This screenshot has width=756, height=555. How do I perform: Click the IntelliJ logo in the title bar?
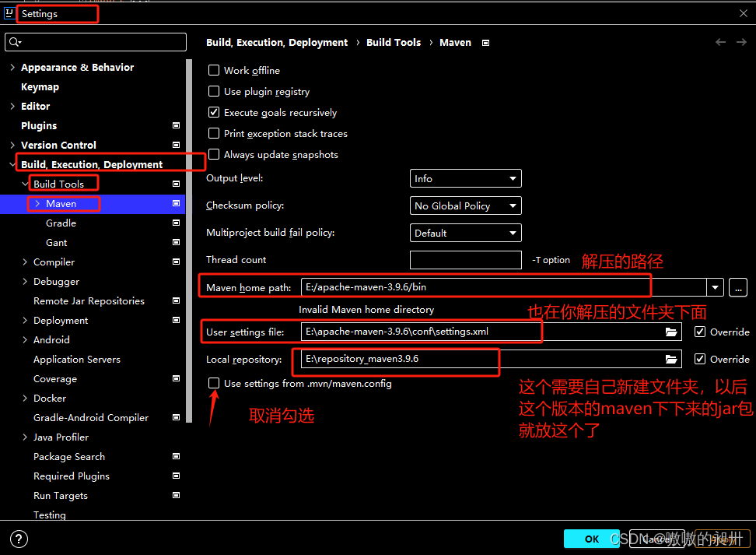9,13
